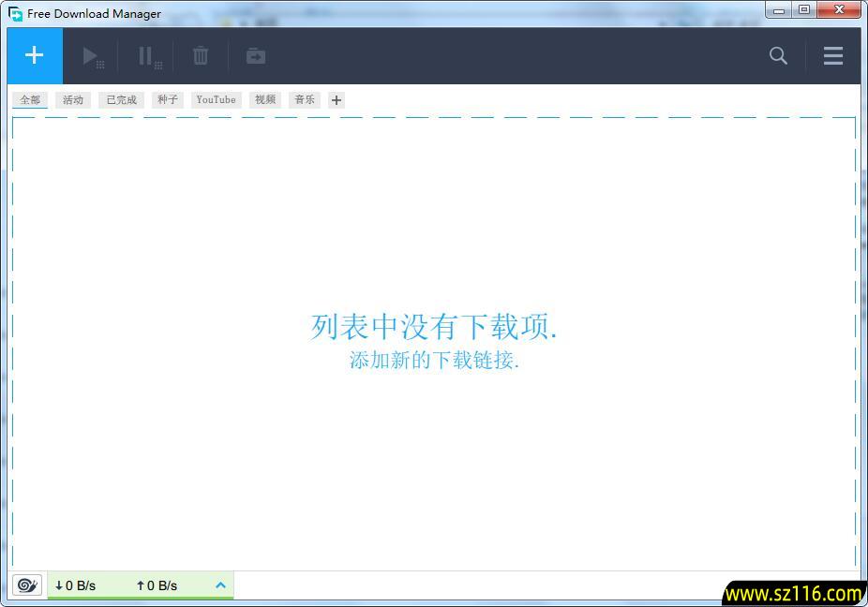
Task: Open the hamburger main menu
Action: click(x=832, y=56)
